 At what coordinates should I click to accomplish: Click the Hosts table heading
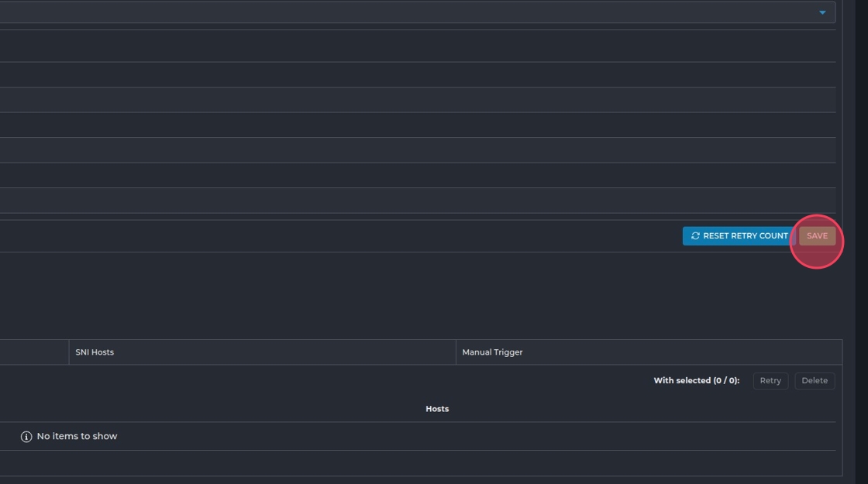pyautogui.click(x=437, y=409)
